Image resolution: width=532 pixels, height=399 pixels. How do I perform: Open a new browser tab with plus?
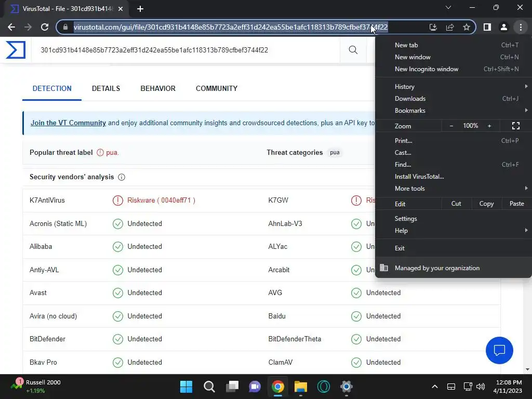tap(140, 9)
